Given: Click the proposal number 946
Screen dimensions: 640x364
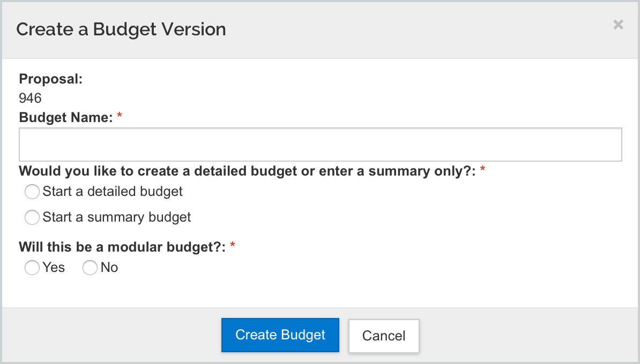Looking at the screenshot, I should 30,98.
